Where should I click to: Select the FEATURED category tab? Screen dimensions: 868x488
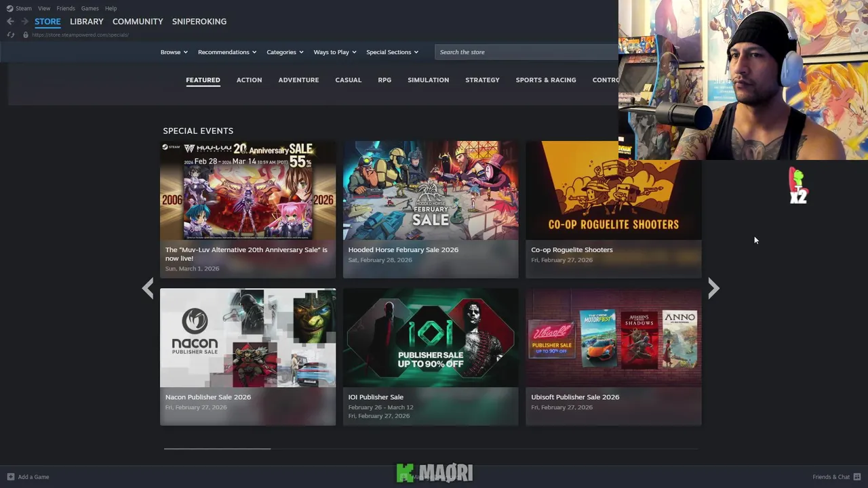203,80
